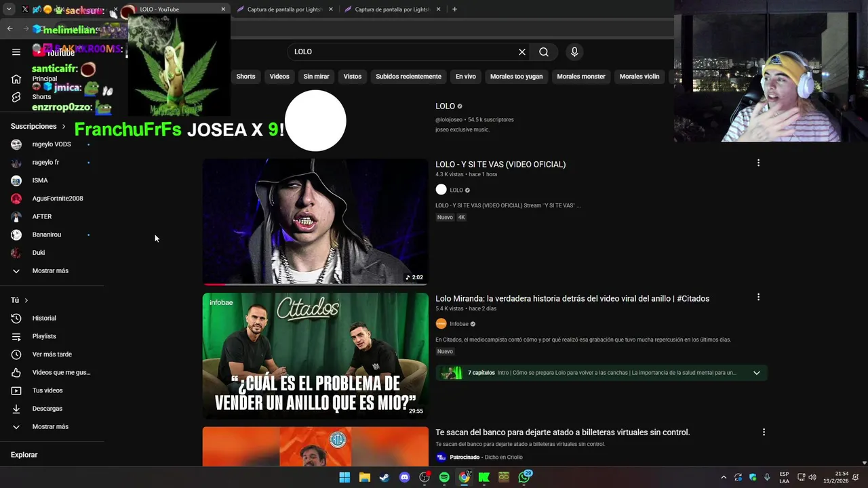Select the Morales too yugan chip
The height and width of the screenshot is (488, 868).
517,77
